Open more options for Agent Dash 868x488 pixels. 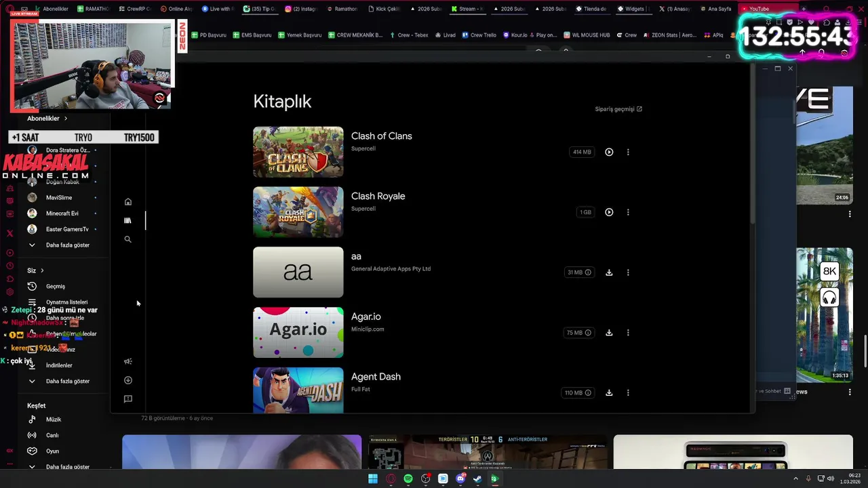(x=628, y=392)
